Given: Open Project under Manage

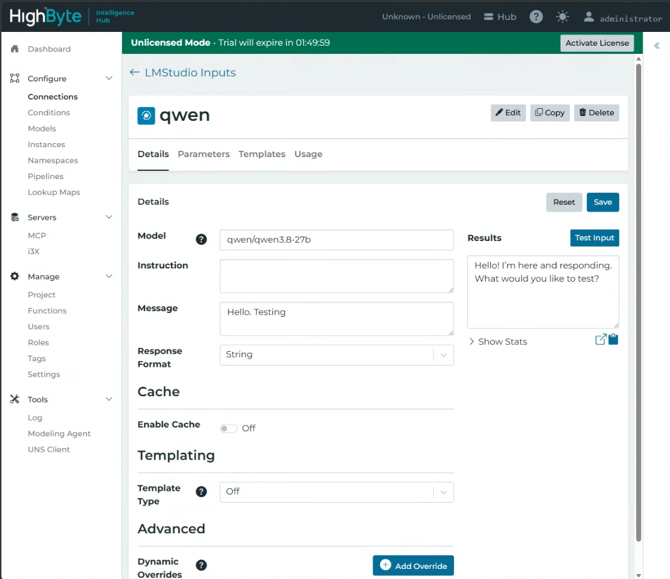Looking at the screenshot, I should (41, 294).
